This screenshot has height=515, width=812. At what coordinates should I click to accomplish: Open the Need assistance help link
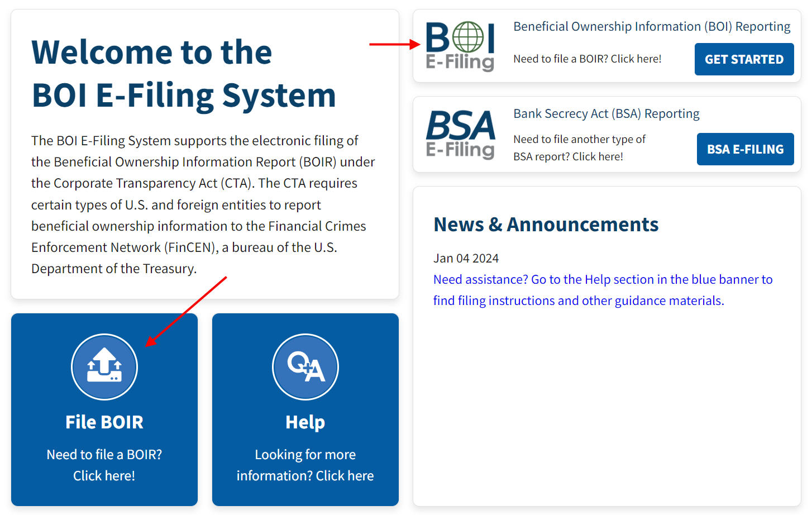[x=603, y=289]
